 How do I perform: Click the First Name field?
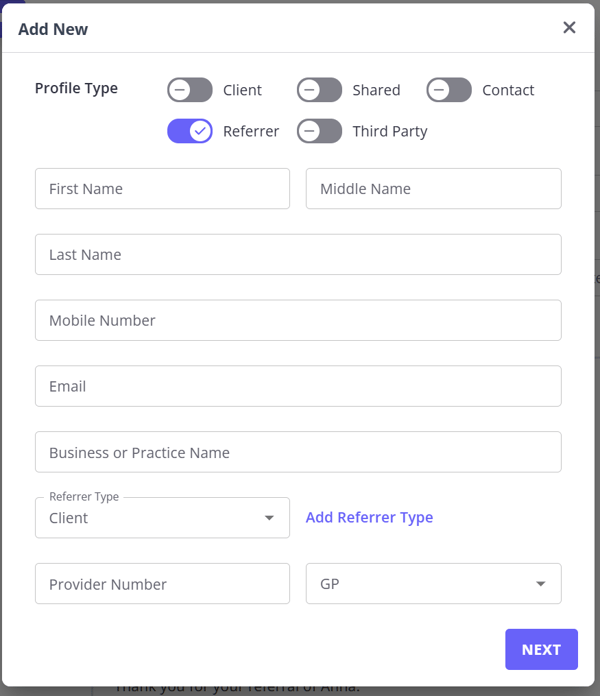tap(162, 189)
